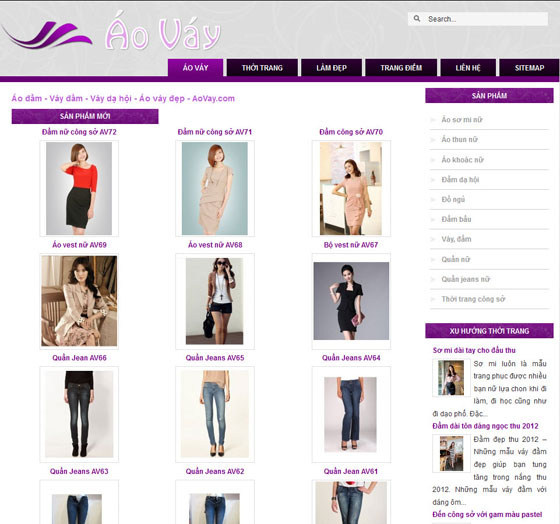Screen dimensions: 560x524
Task: Open the Sitemap navigation item
Action: click(529, 68)
